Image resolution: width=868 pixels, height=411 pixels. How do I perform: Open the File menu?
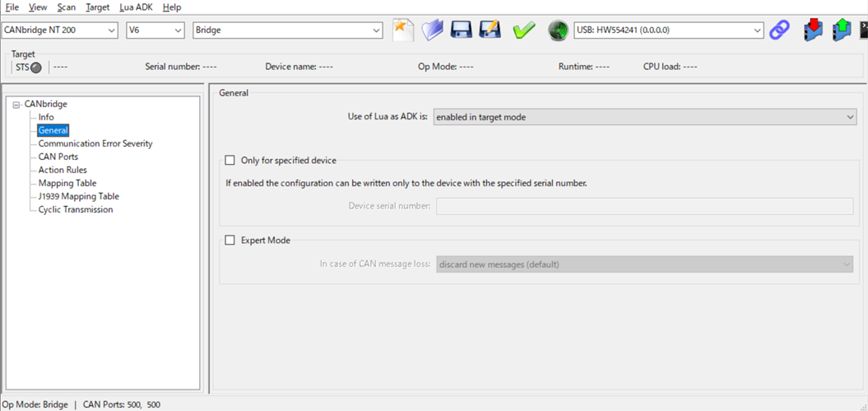(12, 7)
